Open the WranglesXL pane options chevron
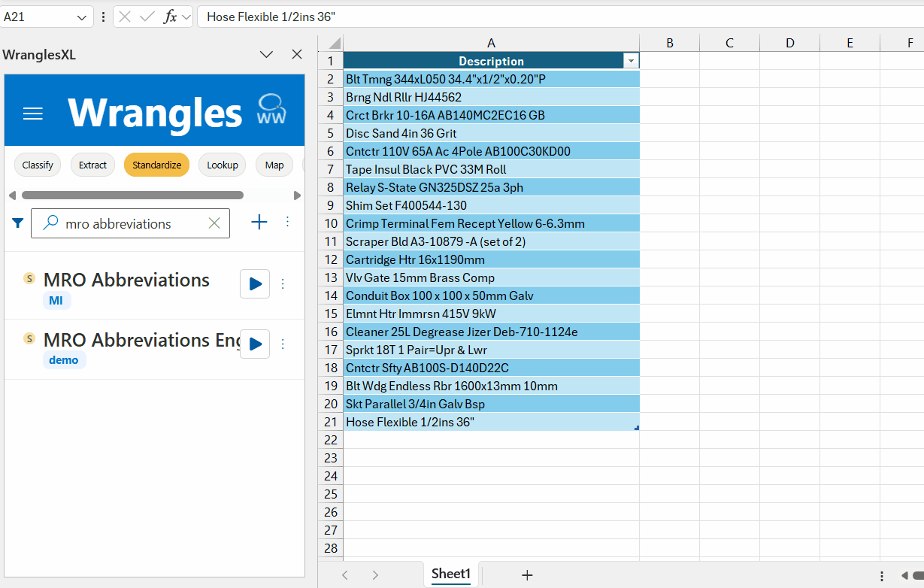This screenshot has width=924, height=588. [266, 54]
